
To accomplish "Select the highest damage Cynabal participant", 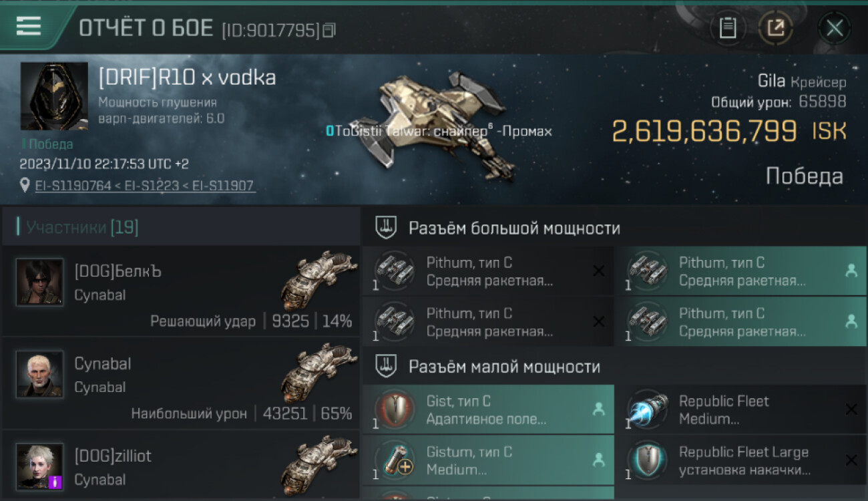I will (181, 383).
